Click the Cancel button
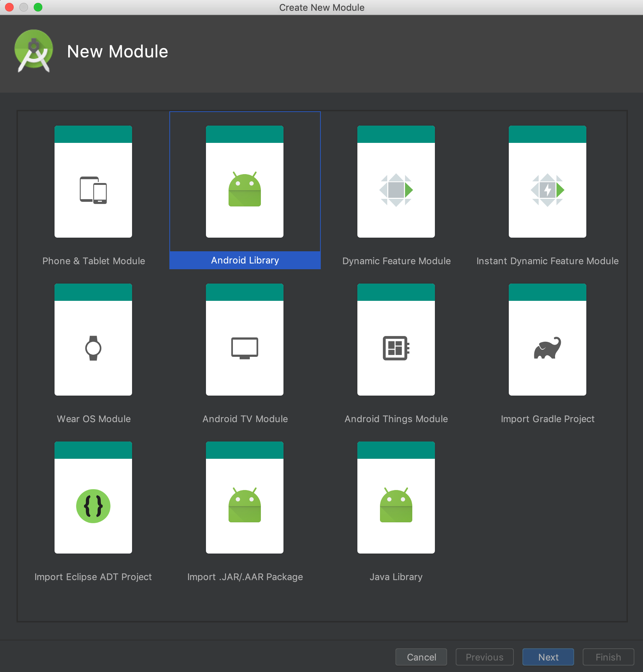The image size is (643, 672). (x=421, y=657)
